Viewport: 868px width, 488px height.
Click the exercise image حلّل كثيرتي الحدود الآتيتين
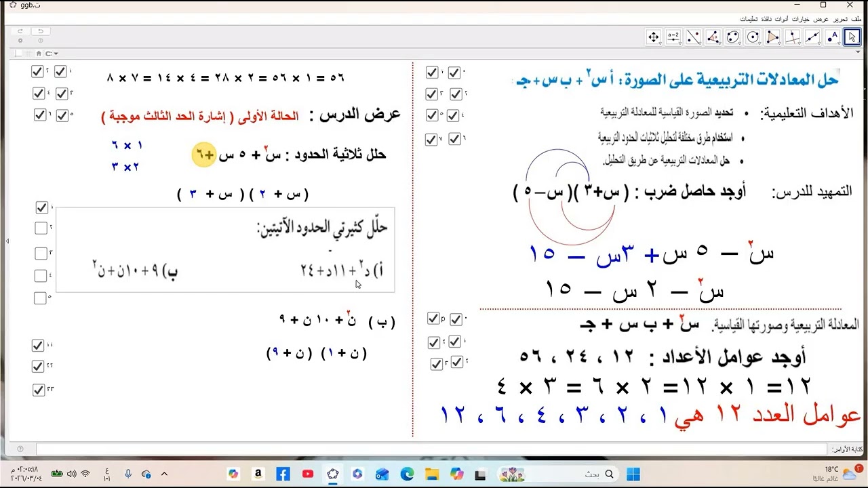click(225, 250)
